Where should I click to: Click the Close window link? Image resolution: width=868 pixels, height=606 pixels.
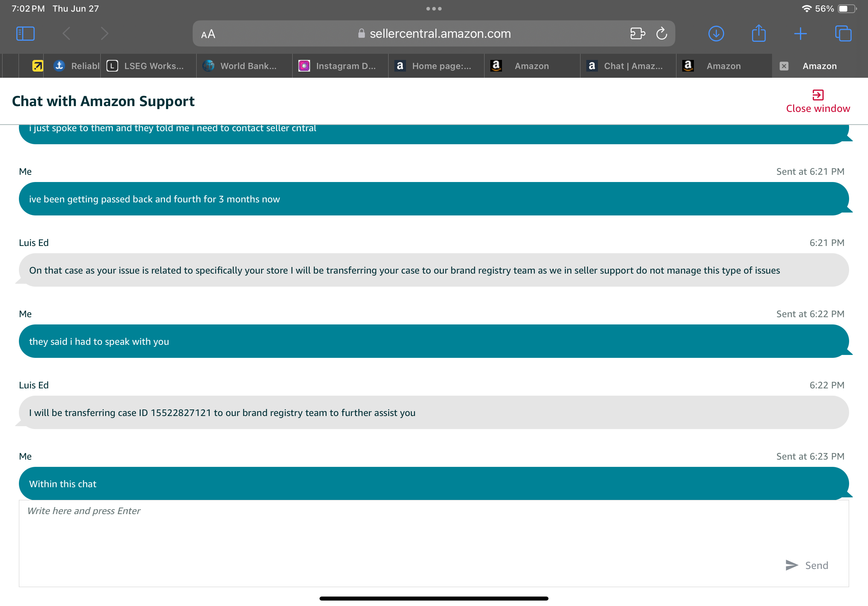(x=818, y=109)
